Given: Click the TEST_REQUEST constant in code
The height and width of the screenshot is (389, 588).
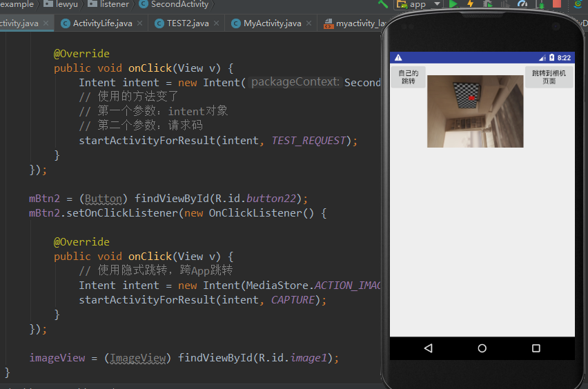Looking at the screenshot, I should click(308, 141).
